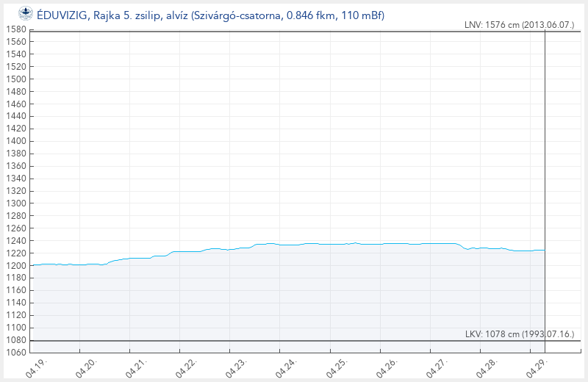Click the 04.23. date tick label
588x382 pixels.
click(x=236, y=367)
